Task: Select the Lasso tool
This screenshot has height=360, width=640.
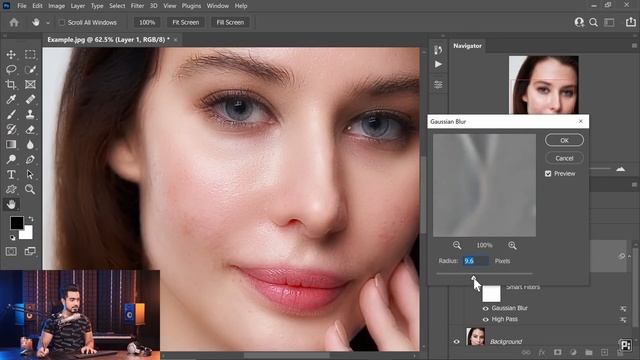Action: click(x=11, y=69)
